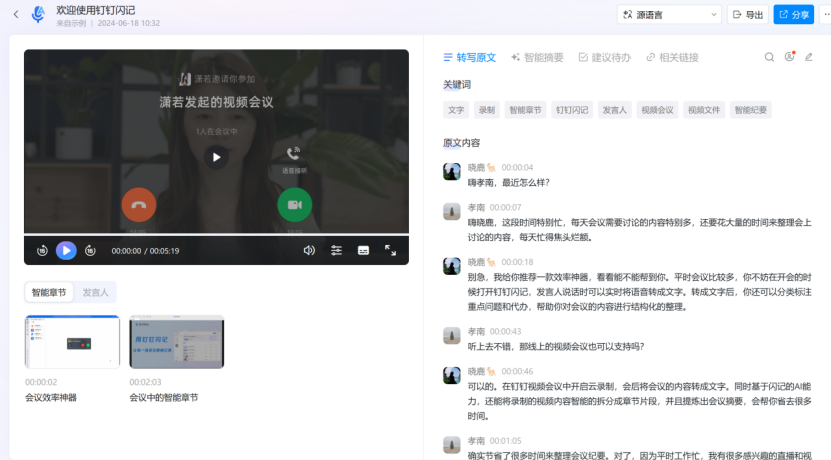Click the 00:00:46 transcript timestamp
The height and width of the screenshot is (460, 831).
pyautogui.click(x=517, y=371)
